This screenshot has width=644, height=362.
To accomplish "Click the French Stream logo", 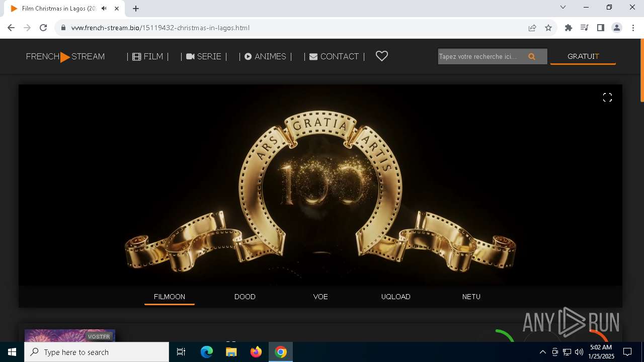I will pos(65,57).
